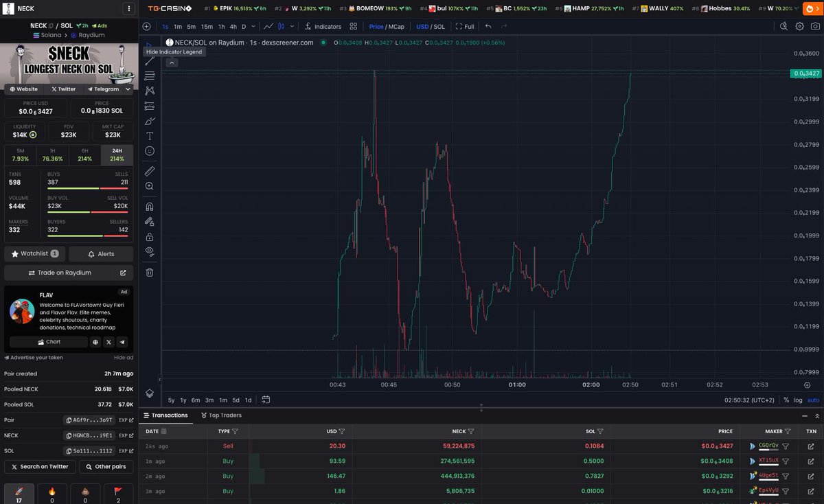Click Search on Twitter

[40, 467]
